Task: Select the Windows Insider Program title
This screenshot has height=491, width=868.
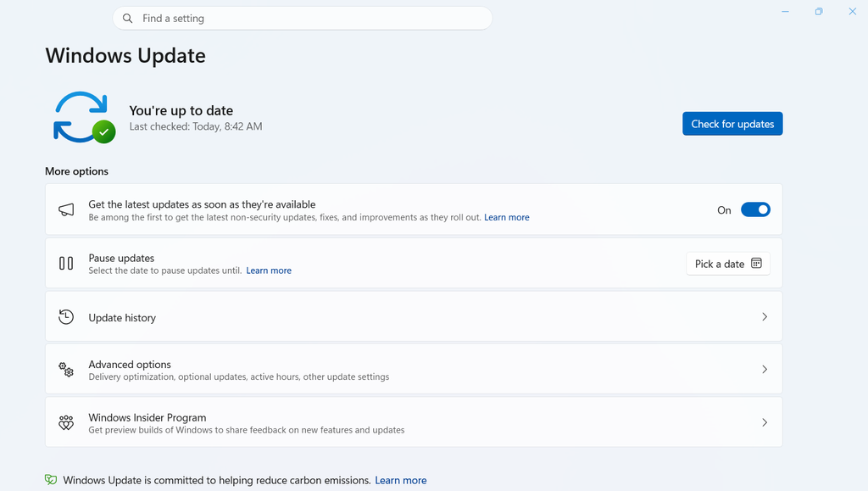Action: (147, 417)
